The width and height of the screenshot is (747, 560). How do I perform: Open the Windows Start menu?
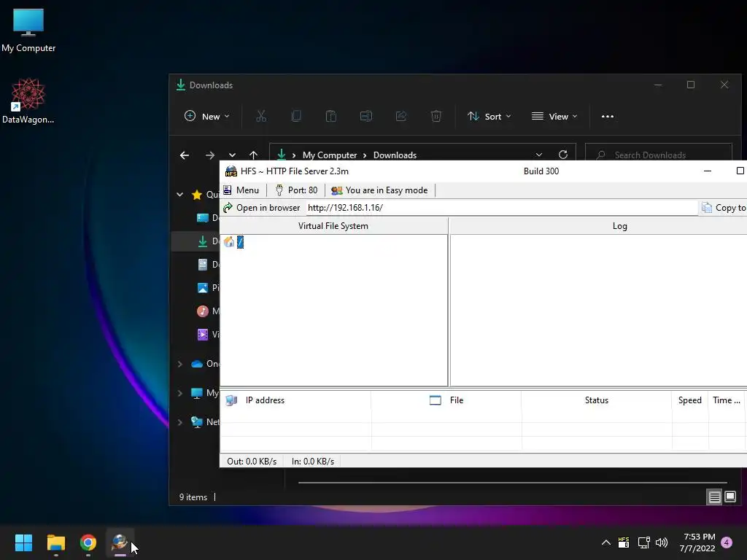coord(23,542)
